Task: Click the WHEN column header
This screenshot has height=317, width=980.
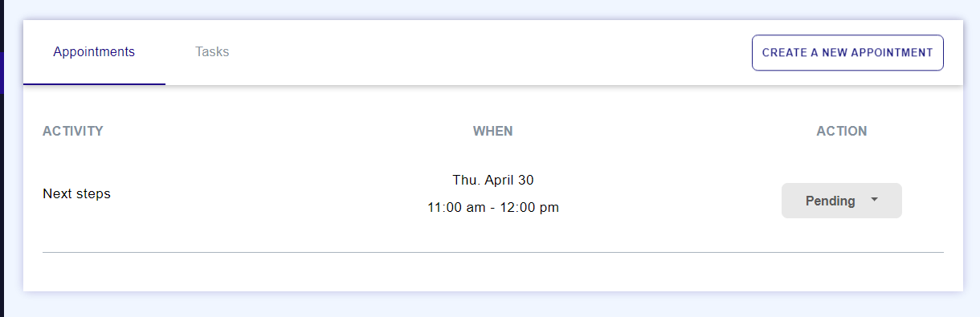Action: [x=492, y=132]
